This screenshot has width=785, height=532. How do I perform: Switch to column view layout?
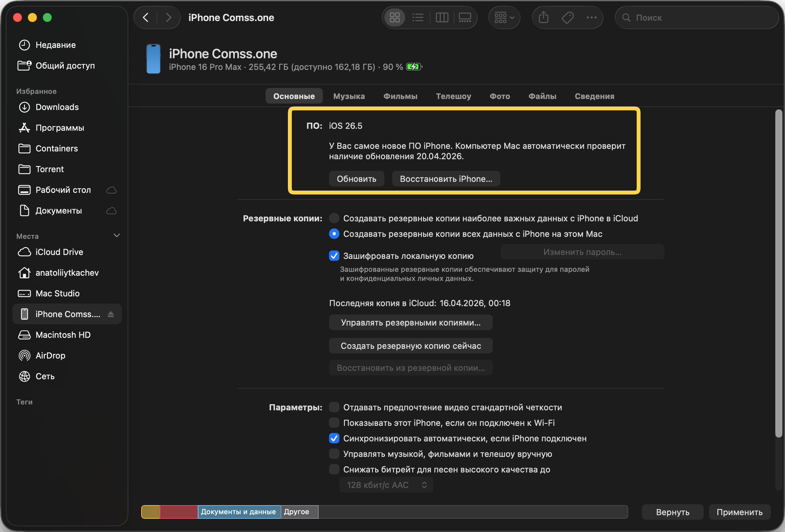point(442,17)
